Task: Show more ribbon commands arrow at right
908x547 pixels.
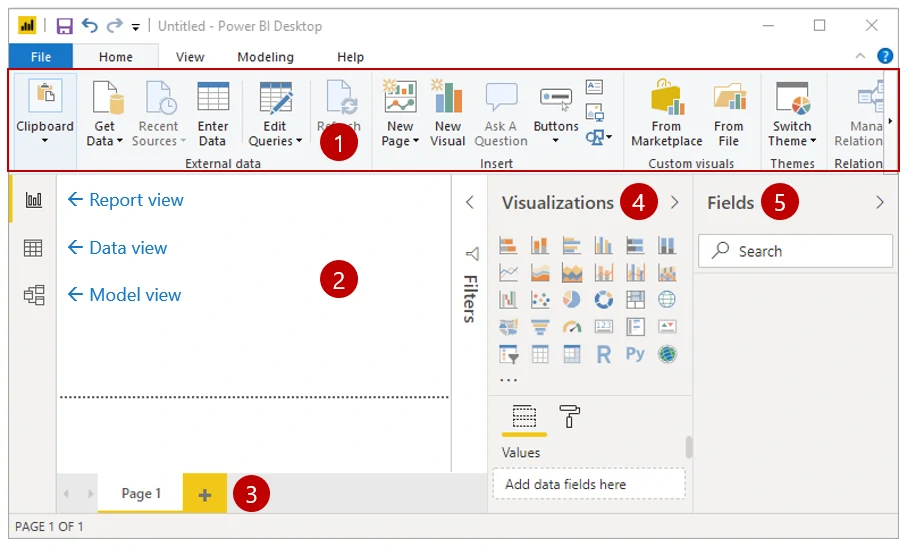Action: [890, 121]
